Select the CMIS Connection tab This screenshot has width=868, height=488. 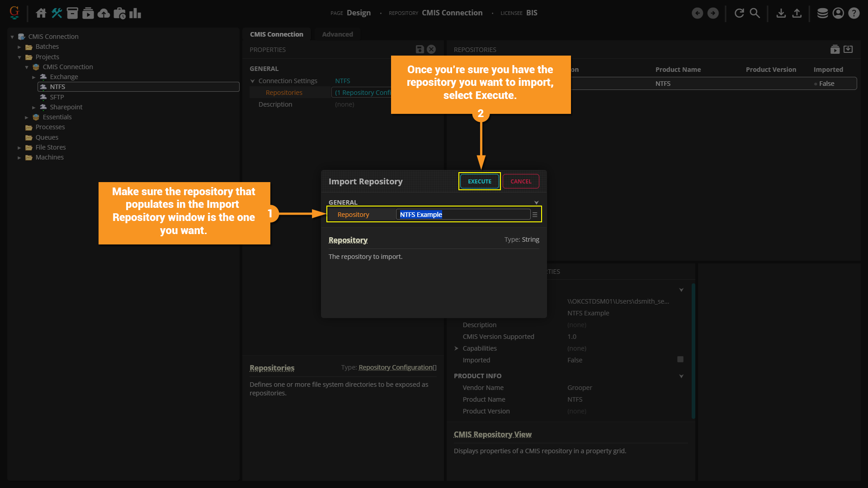[x=276, y=34]
